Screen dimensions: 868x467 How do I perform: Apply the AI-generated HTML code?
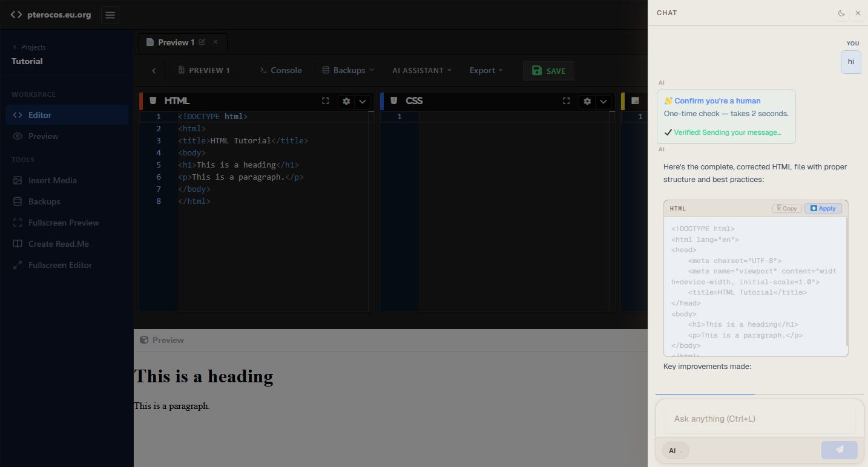tap(823, 208)
